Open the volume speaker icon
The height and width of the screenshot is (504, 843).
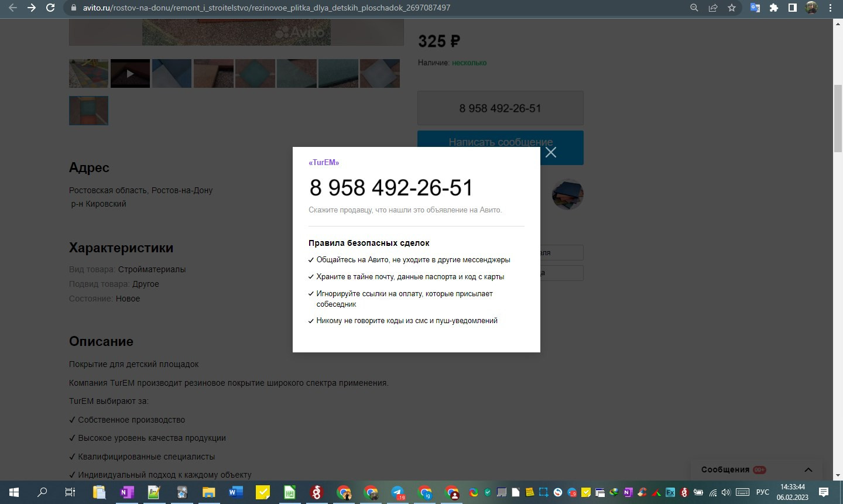(x=727, y=492)
